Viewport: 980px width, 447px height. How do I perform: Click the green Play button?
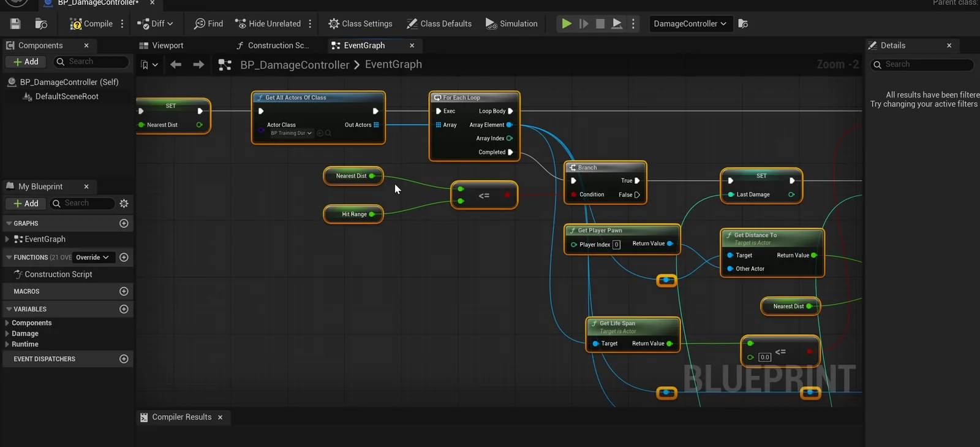tap(567, 24)
